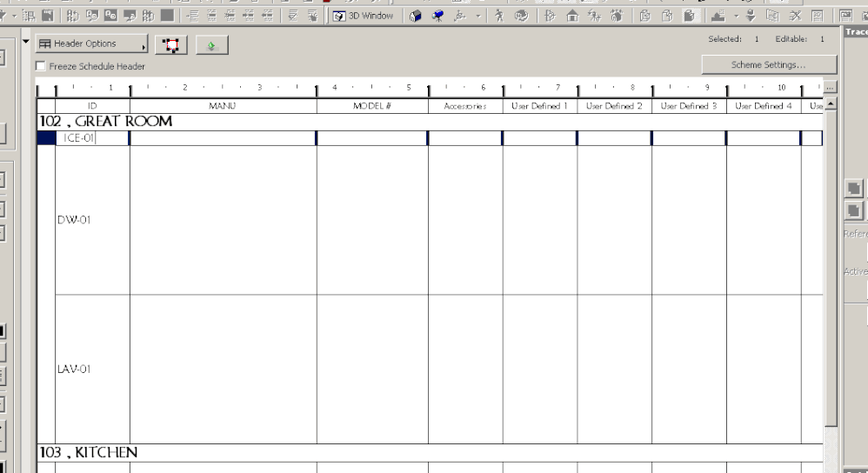Open the 3D navigation axes icon
The height and width of the screenshot is (473, 868).
(x=460, y=16)
